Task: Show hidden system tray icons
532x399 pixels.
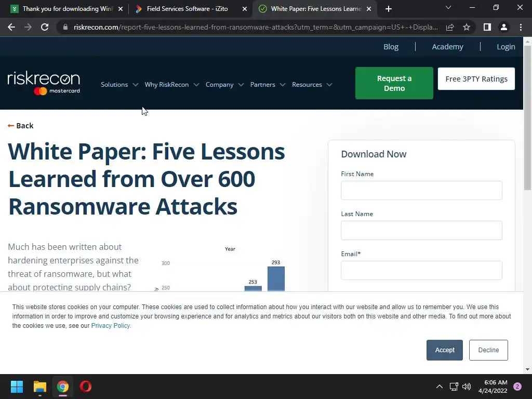Action: [x=440, y=387]
